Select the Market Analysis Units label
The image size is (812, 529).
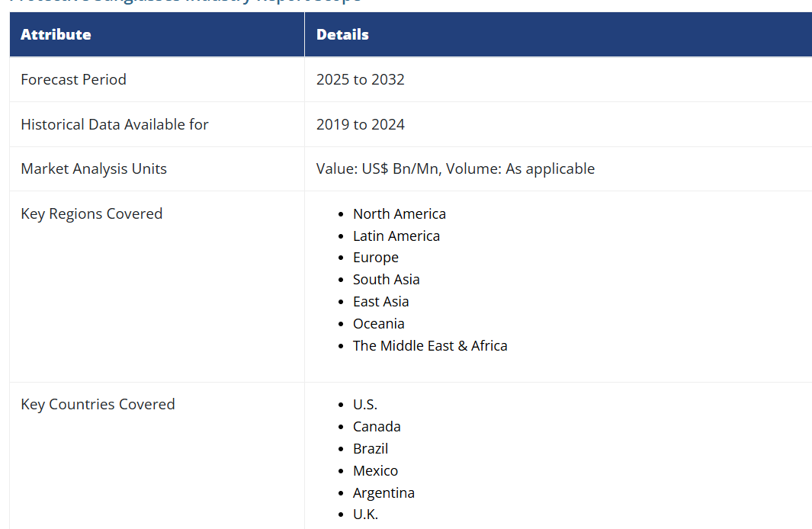pos(94,168)
